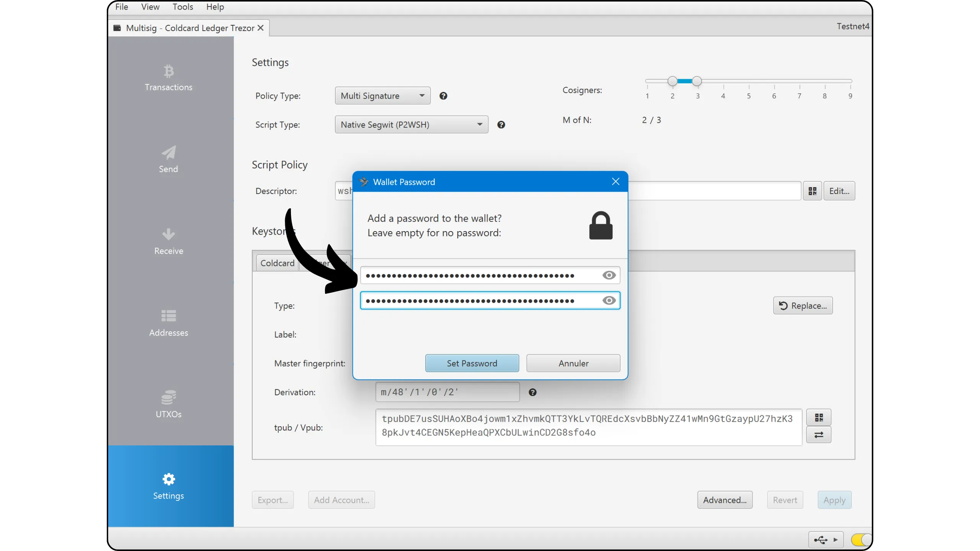Open the Addresses sidebar list
This screenshot has width=980, height=551.
pyautogui.click(x=168, y=324)
